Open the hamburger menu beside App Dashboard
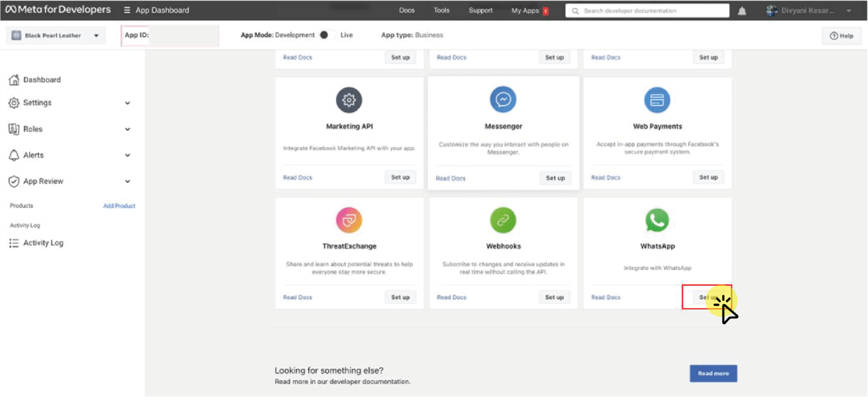This screenshot has height=418, width=868. 127,10
